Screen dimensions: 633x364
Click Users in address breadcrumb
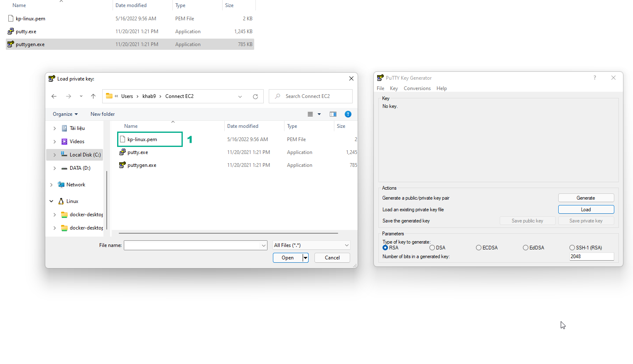coord(127,96)
